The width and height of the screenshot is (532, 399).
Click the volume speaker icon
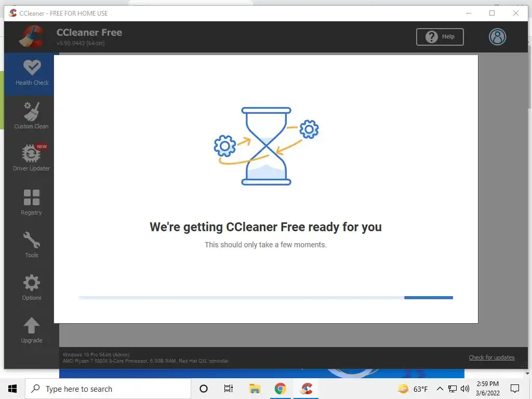click(465, 389)
